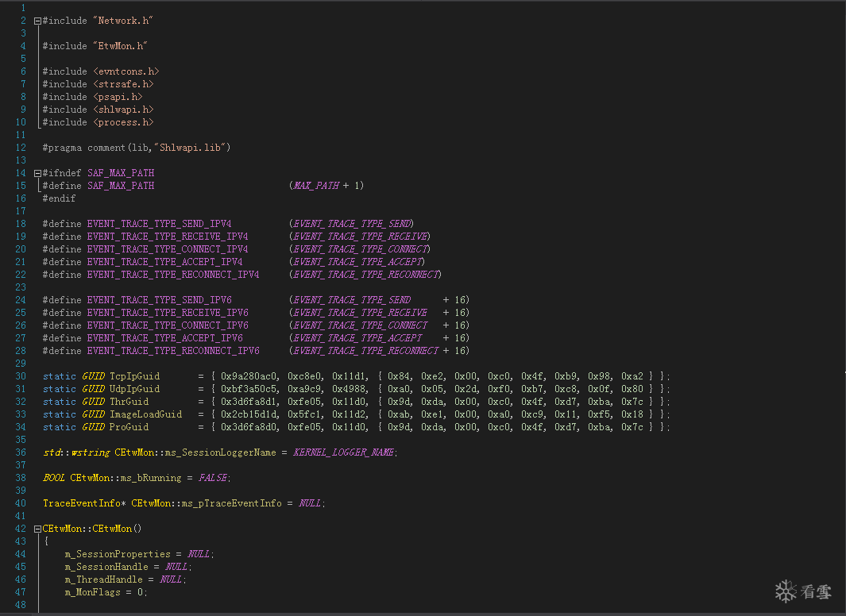This screenshot has height=616, width=846.
Task: Click the TcpIpGuid variable name
Action: (x=135, y=376)
